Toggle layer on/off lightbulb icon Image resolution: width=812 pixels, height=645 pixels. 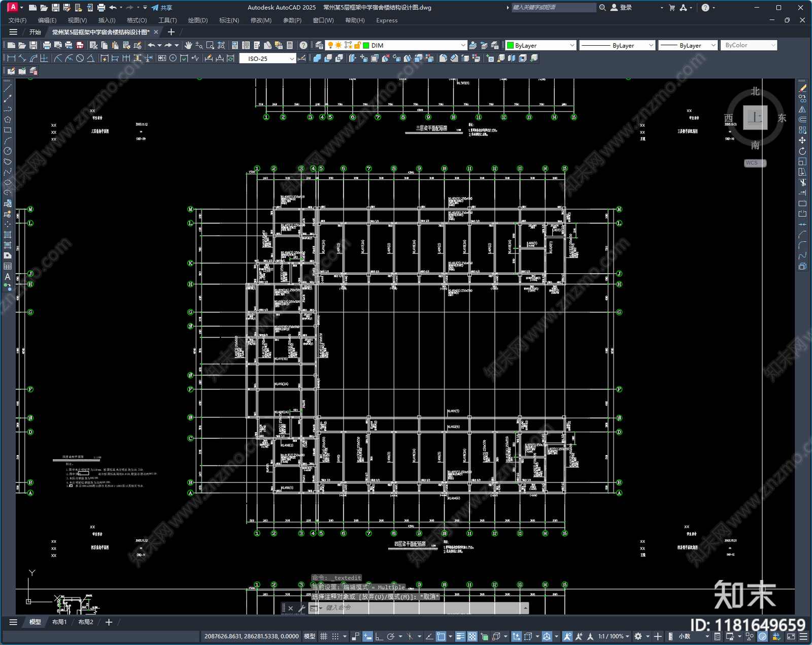pyautogui.click(x=330, y=45)
